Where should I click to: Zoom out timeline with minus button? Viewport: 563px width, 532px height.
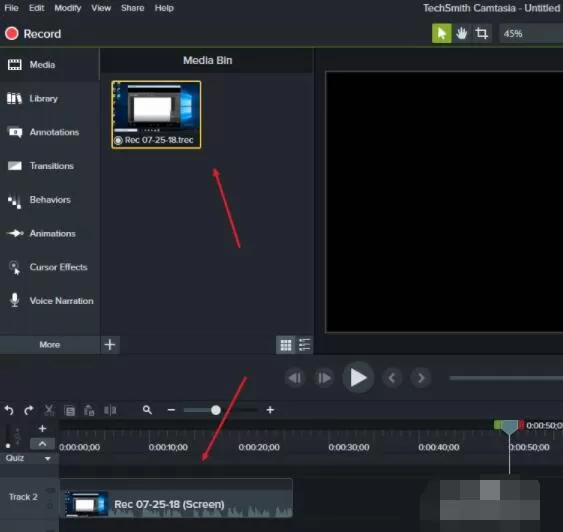point(171,410)
